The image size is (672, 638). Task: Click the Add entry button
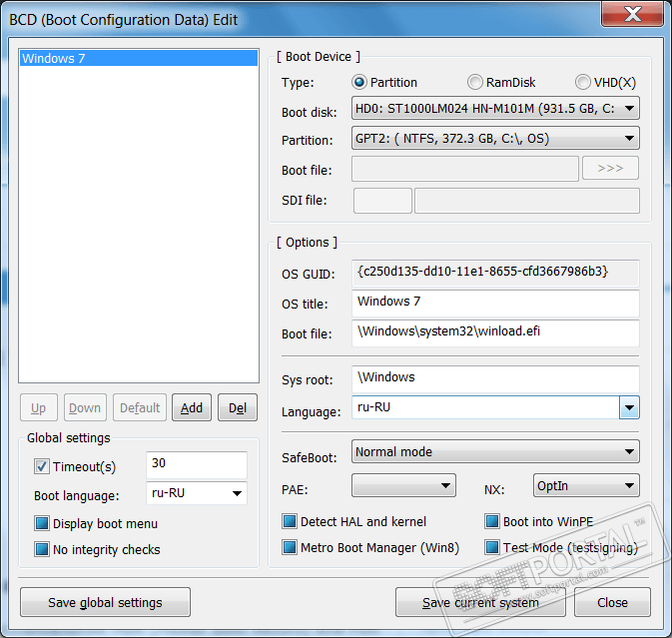tap(192, 407)
